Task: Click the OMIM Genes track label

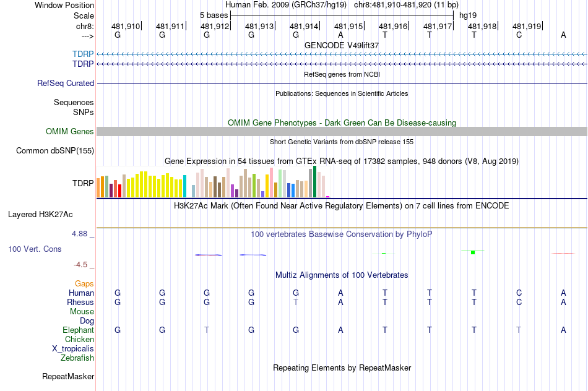Action: 70,132
